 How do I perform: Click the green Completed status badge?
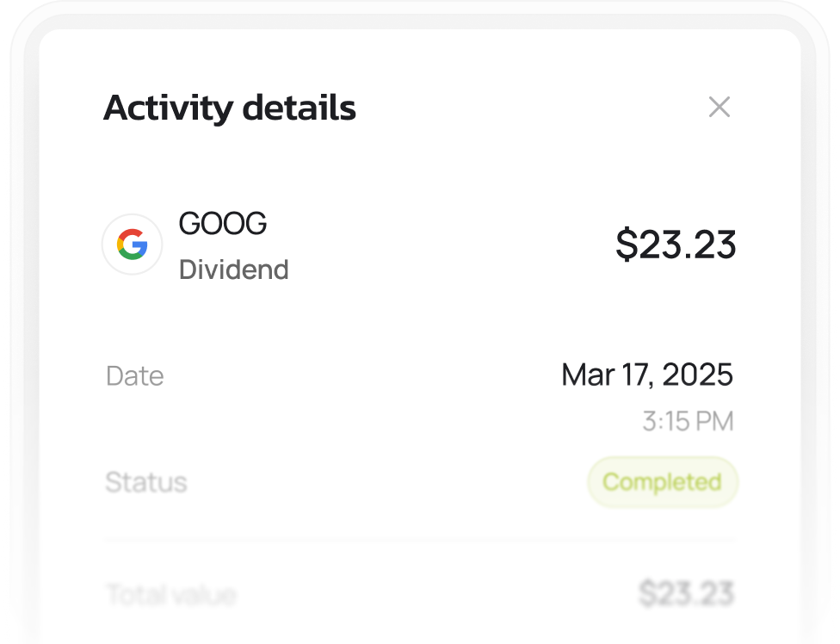coord(662,482)
